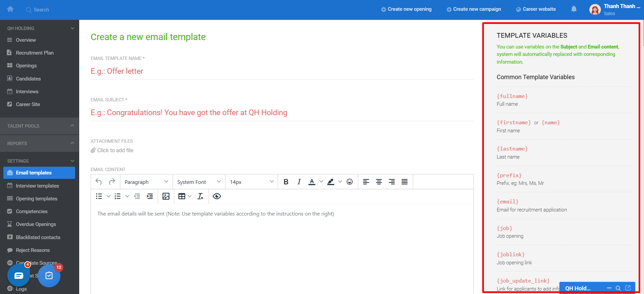This screenshot has height=294, width=644.
Task: Minimize the QH Hold chat bar
Action: click(x=609, y=288)
